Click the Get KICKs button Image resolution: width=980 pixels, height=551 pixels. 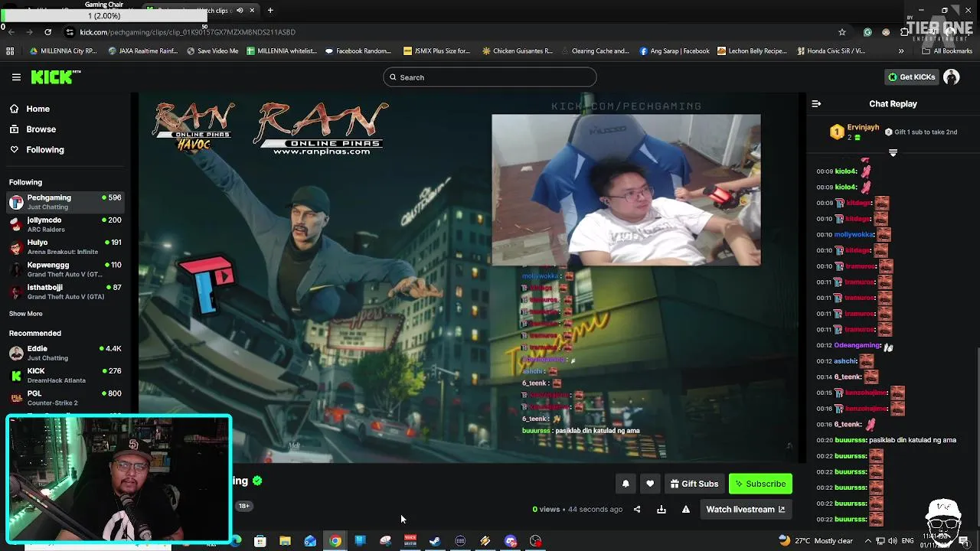(911, 77)
